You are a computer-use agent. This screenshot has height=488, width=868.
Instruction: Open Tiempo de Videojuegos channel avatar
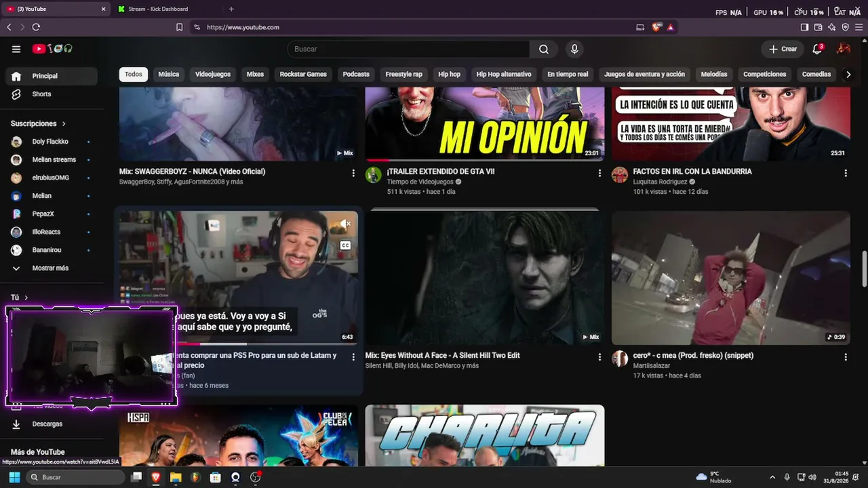point(374,175)
